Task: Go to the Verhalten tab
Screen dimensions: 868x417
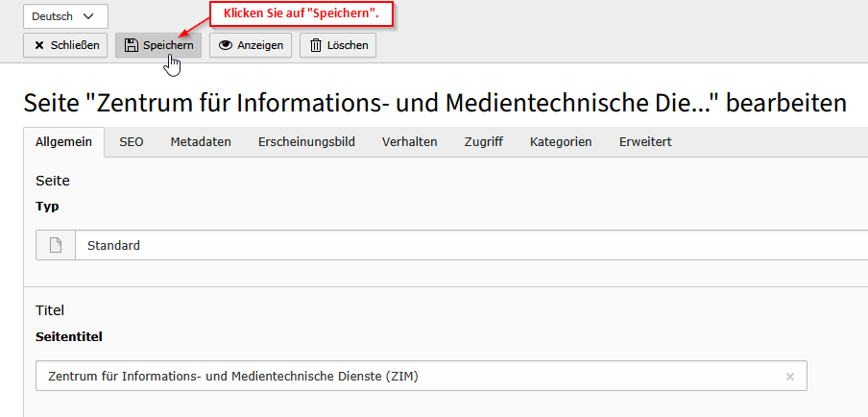Action: click(x=409, y=142)
